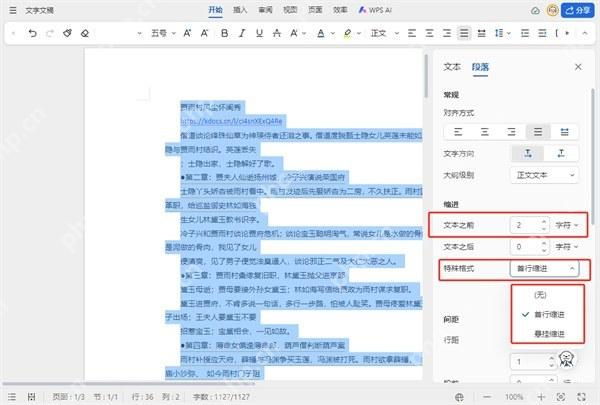Redo the last undone action
The height and width of the screenshot is (405, 600).
[50, 33]
